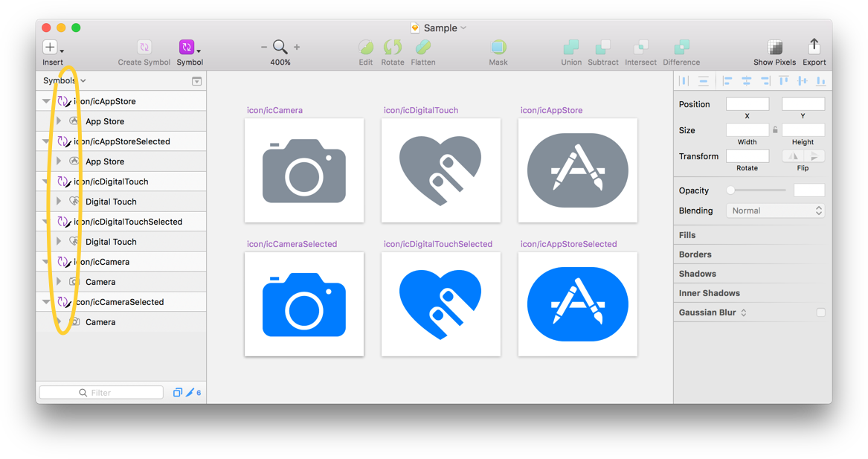868x459 pixels.
Task: Select the blue Digital Touch heart artboard
Action: (440, 304)
